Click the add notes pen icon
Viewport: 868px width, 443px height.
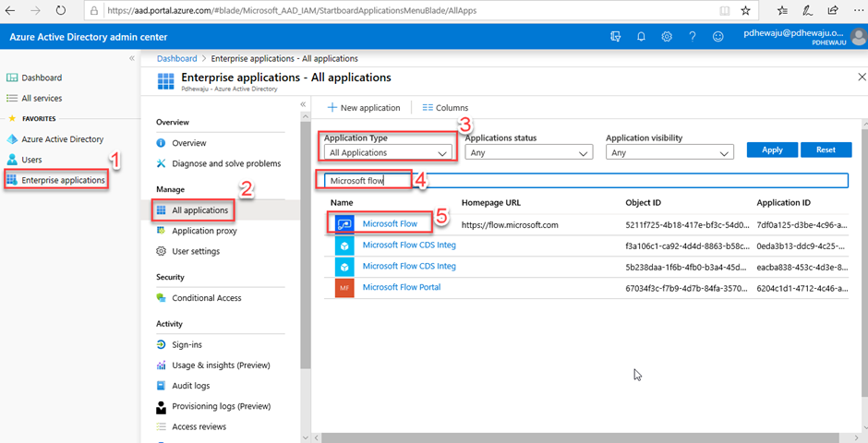[808, 10]
